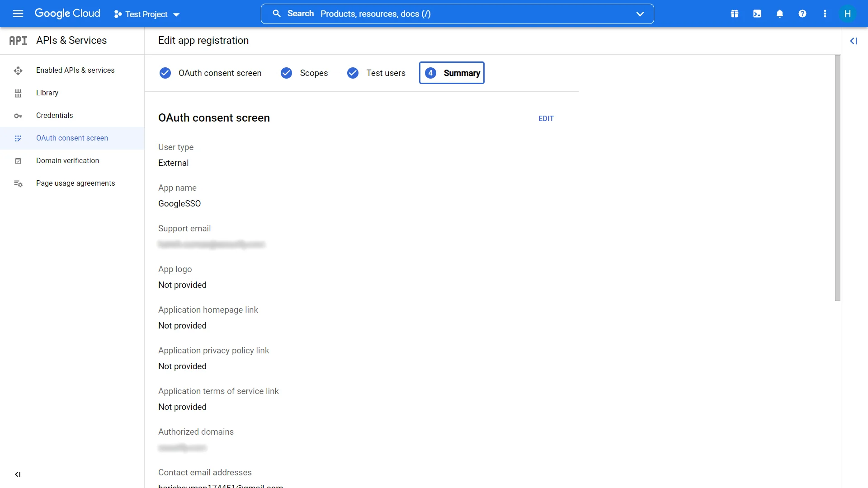This screenshot has height=488, width=868.
Task: Select the OAuth consent screen menu item
Action: coord(71,138)
